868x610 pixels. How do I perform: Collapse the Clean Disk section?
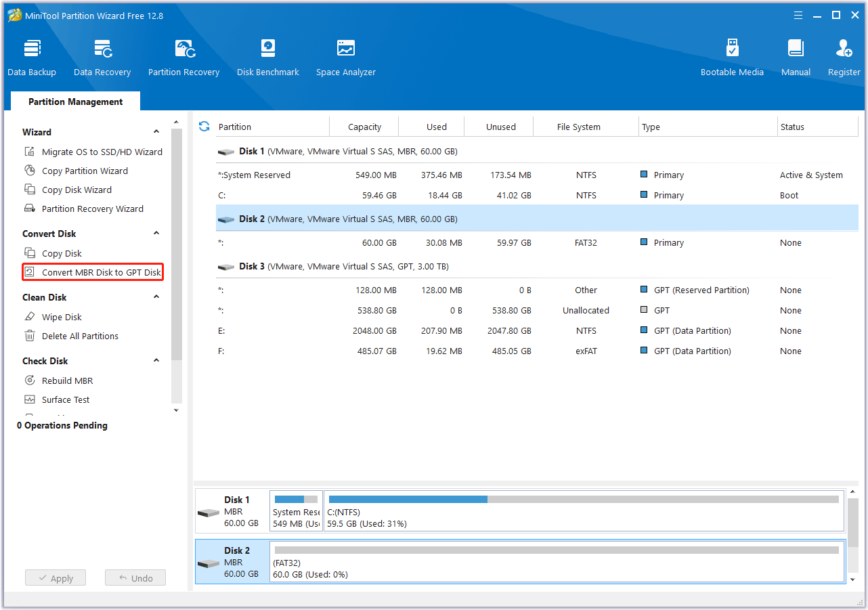tap(156, 297)
